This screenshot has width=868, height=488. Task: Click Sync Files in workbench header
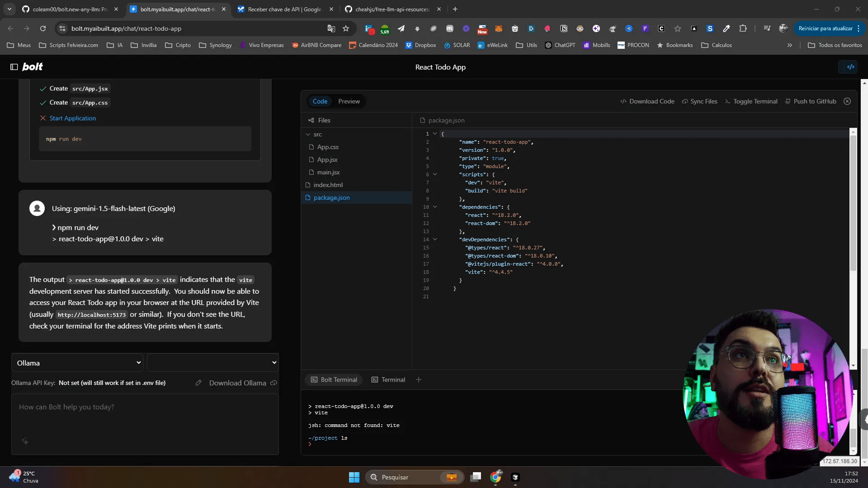click(x=699, y=101)
